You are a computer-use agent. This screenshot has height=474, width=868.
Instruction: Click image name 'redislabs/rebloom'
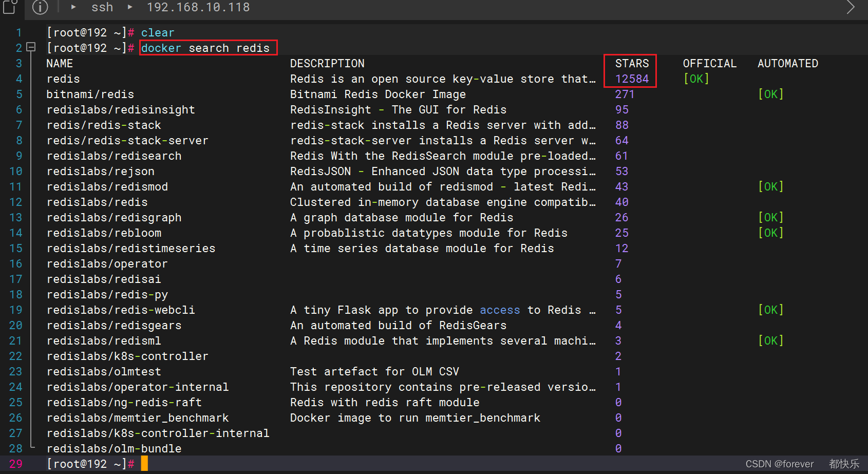(104, 233)
